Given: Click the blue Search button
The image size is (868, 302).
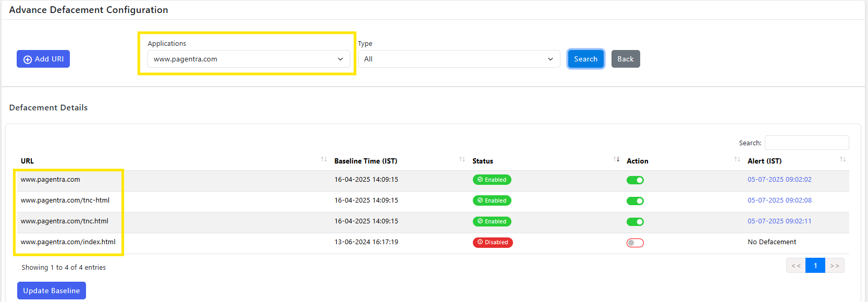Looking at the screenshot, I should click(586, 59).
